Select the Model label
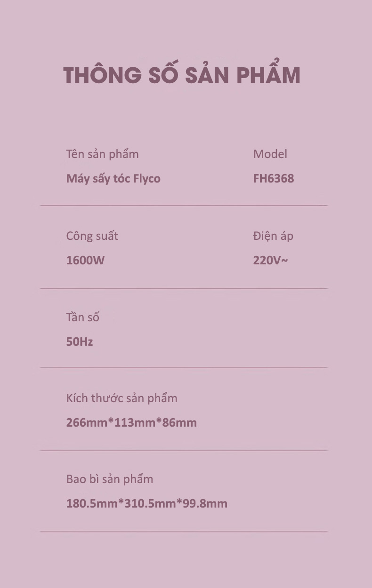The image size is (372, 588). click(270, 154)
